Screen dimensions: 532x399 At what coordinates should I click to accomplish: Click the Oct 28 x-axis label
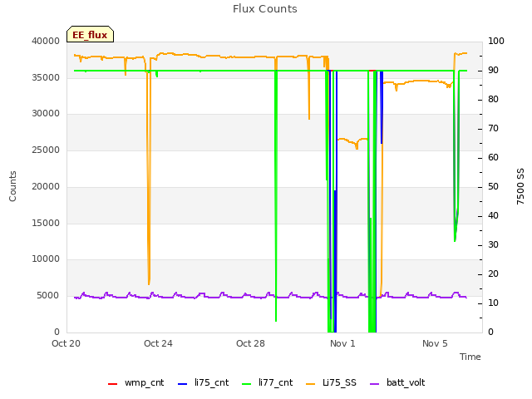[250, 343]
